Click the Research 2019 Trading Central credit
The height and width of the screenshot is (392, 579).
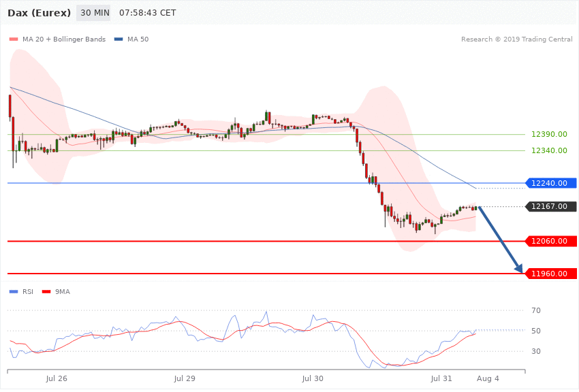pos(516,39)
